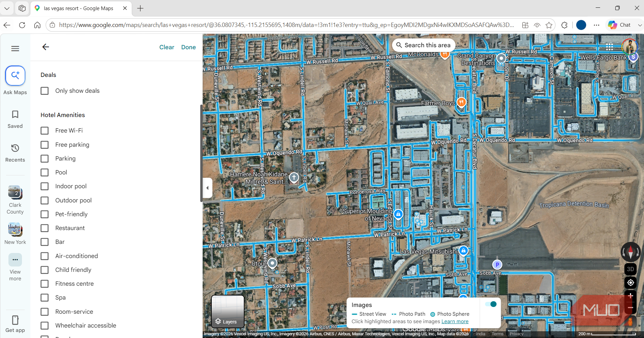Zoom out on the map

630,308
